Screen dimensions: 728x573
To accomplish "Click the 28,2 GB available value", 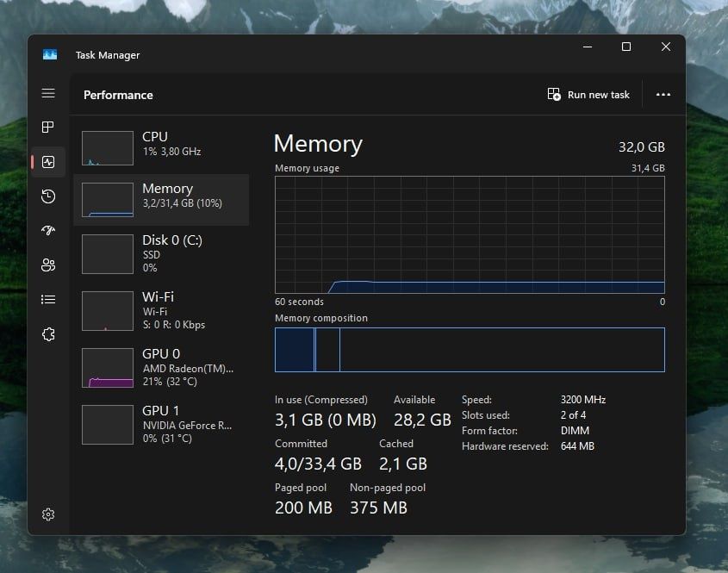I will pyautogui.click(x=422, y=420).
